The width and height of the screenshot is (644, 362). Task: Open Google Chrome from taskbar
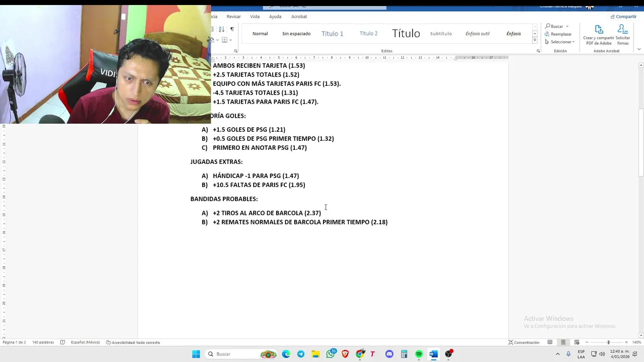tap(360, 354)
